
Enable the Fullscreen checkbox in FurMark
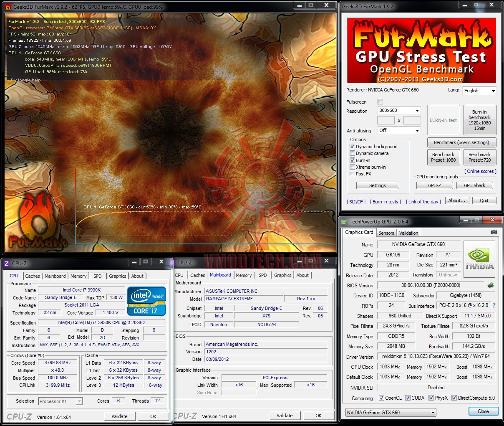click(380, 102)
